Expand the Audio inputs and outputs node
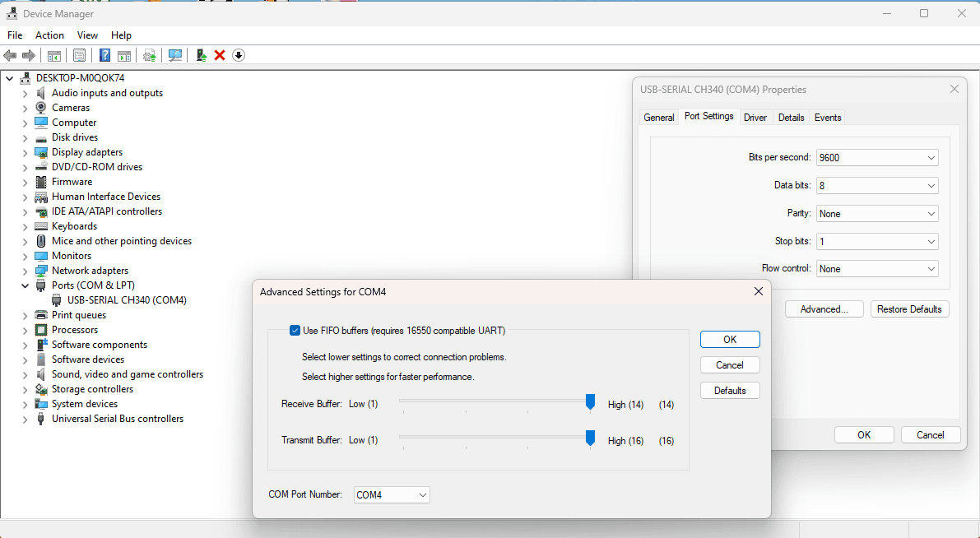980x538 pixels. [x=25, y=93]
